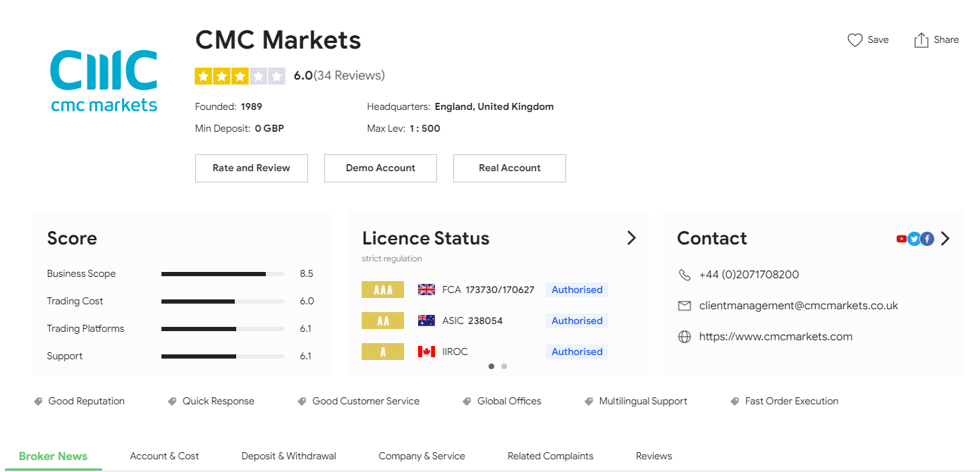The width and height of the screenshot is (980, 472).
Task: Rate using the fifth star
Action: click(x=276, y=76)
